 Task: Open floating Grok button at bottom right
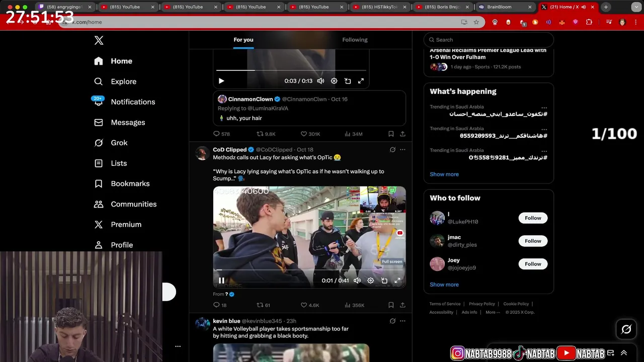[626, 329]
